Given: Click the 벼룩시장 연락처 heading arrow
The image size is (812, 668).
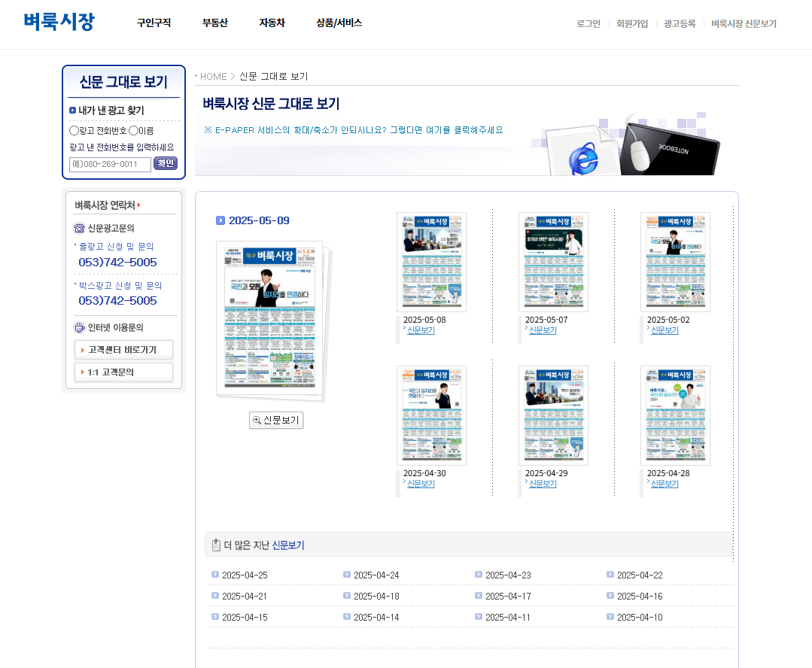Looking at the screenshot, I should click(x=138, y=205).
